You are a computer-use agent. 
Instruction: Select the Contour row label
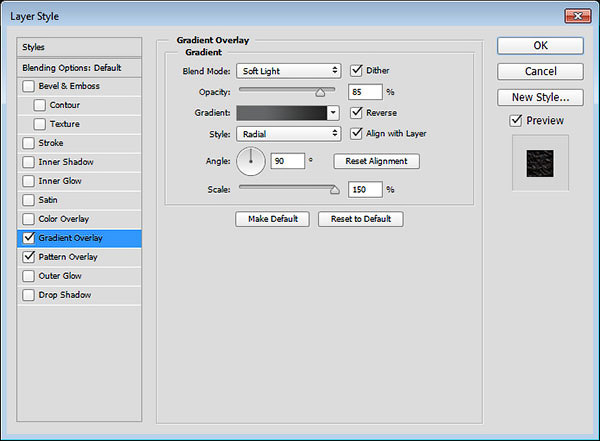(x=65, y=105)
